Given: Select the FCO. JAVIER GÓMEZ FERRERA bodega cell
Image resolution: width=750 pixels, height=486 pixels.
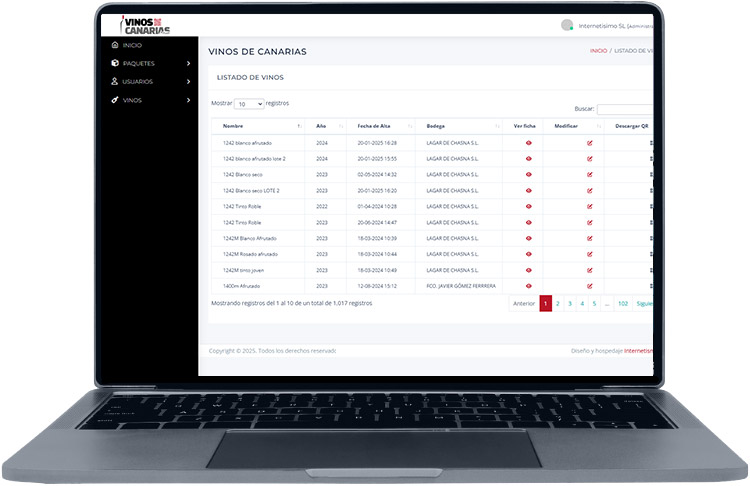Looking at the screenshot, I should [461, 286].
